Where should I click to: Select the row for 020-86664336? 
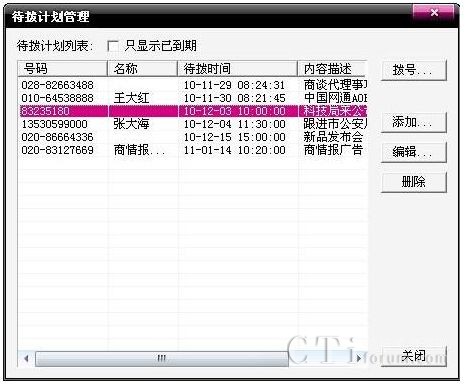tap(193, 137)
